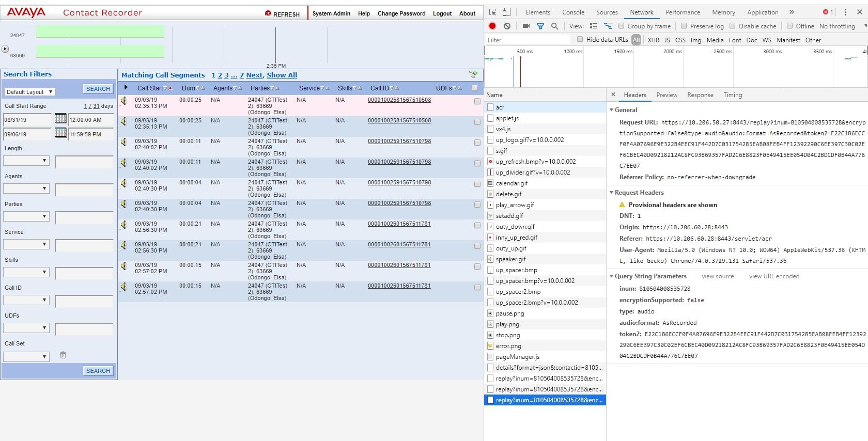Click the capture screenshots camera icon
The height and width of the screenshot is (441, 868).
(526, 26)
